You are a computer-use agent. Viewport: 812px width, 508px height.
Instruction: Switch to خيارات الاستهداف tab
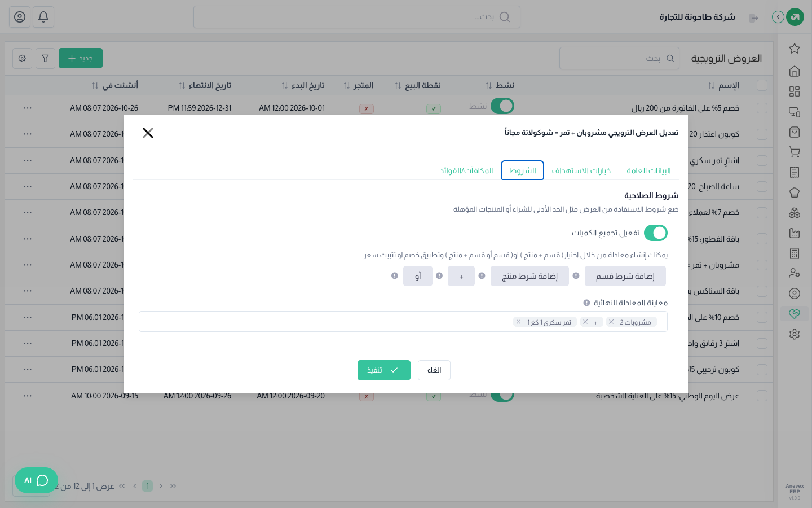[x=581, y=170]
